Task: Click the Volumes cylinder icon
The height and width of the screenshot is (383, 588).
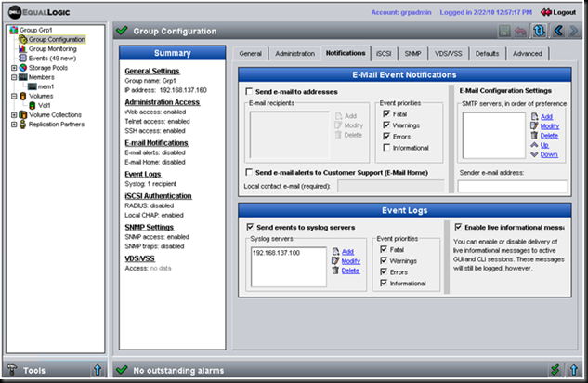Action: 23,96
